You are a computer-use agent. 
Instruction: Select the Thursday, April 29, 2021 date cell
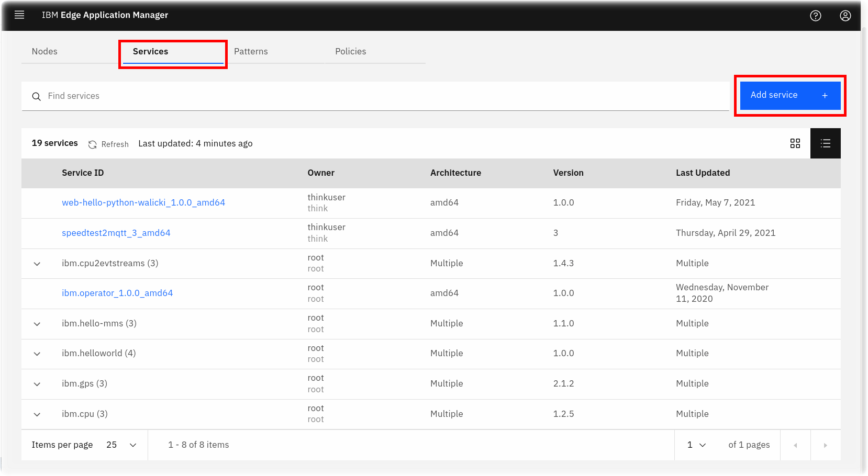pos(726,233)
